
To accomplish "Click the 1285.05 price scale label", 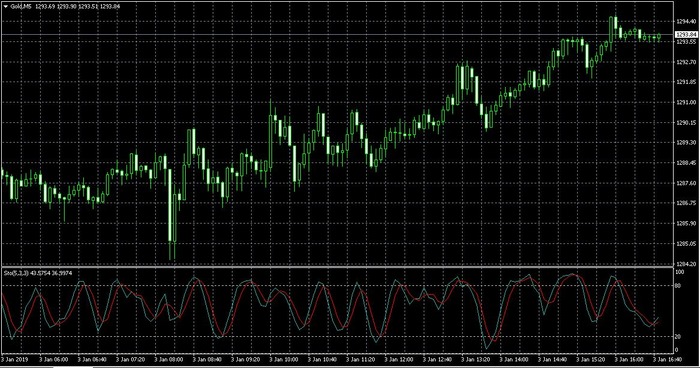I will click(685, 244).
